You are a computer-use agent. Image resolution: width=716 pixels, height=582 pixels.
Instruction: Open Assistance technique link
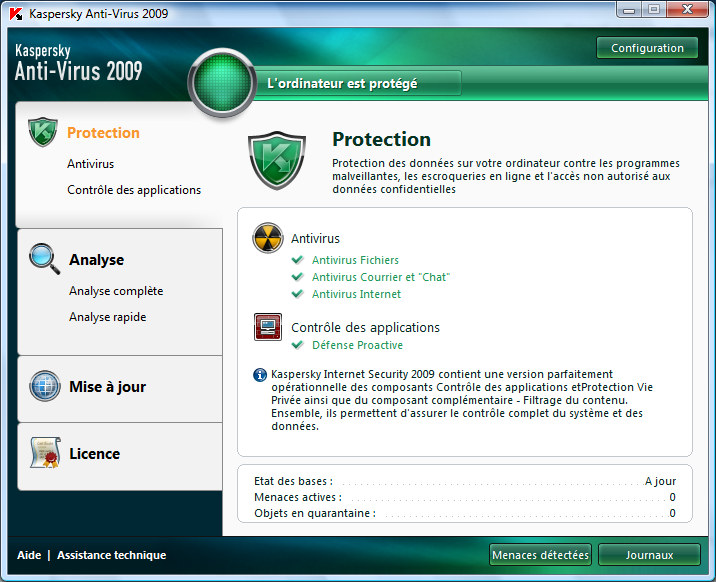[x=111, y=555]
